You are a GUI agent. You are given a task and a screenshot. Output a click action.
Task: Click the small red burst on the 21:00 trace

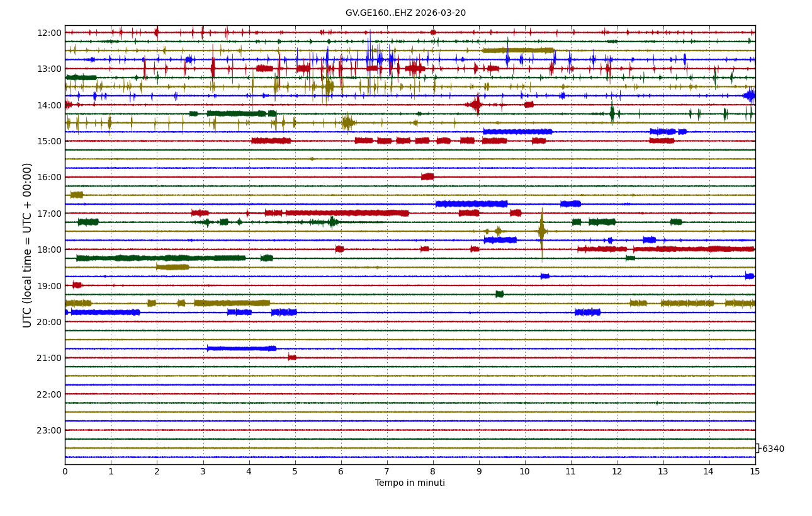coord(292,357)
